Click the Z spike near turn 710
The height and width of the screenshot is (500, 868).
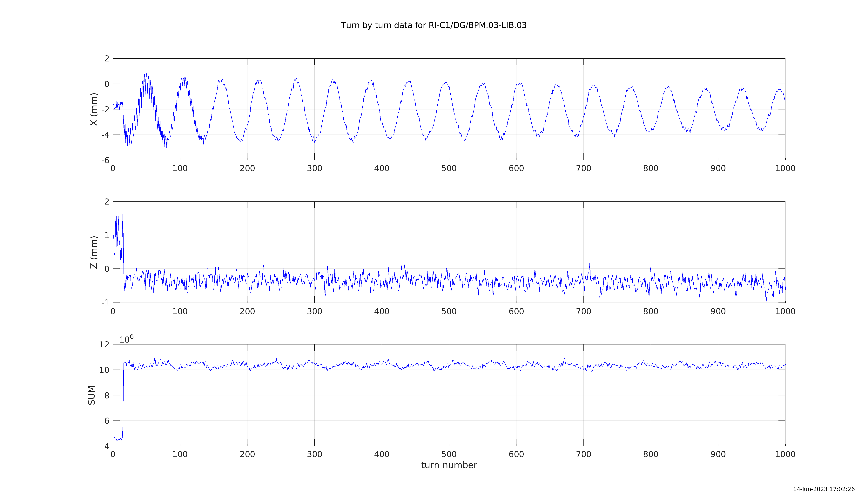point(590,264)
